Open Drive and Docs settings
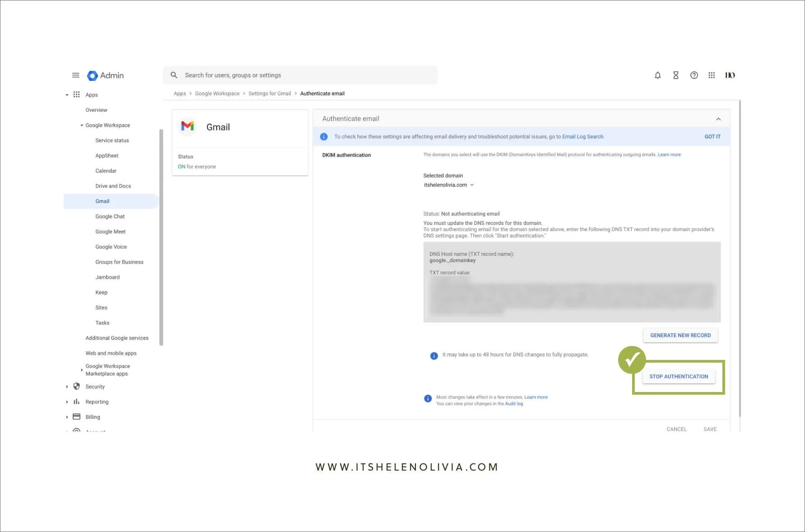The height and width of the screenshot is (532, 805). click(113, 186)
